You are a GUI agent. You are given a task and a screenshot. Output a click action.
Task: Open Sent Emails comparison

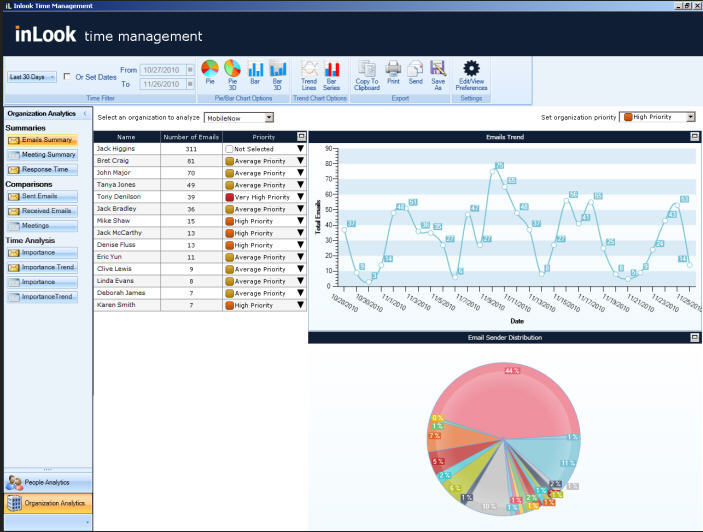pos(42,196)
